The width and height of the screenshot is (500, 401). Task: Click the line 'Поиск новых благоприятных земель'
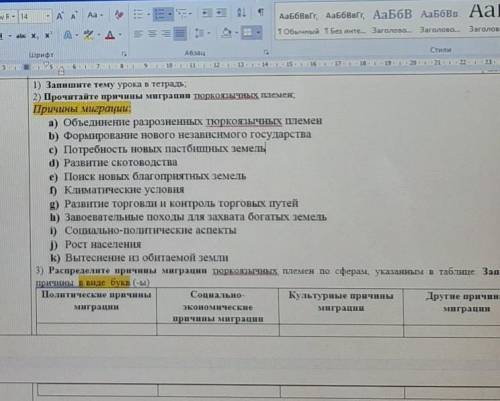(155, 176)
